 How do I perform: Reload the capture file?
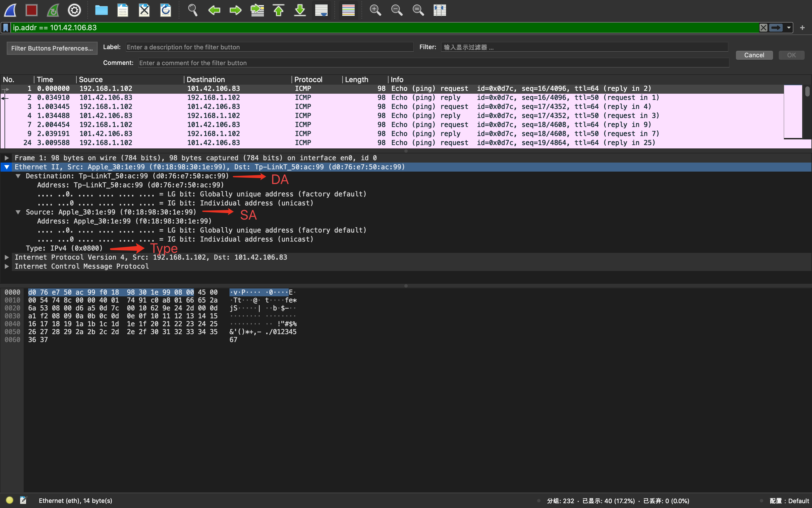tap(166, 10)
